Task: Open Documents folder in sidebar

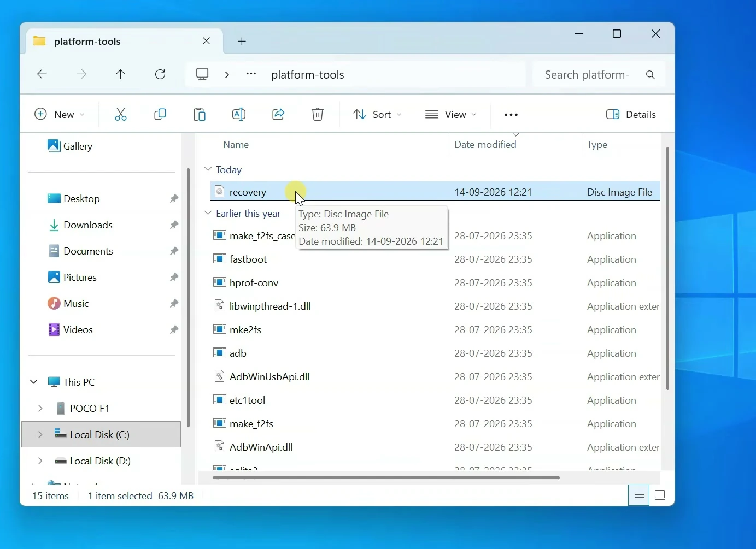Action: pyautogui.click(x=80, y=251)
